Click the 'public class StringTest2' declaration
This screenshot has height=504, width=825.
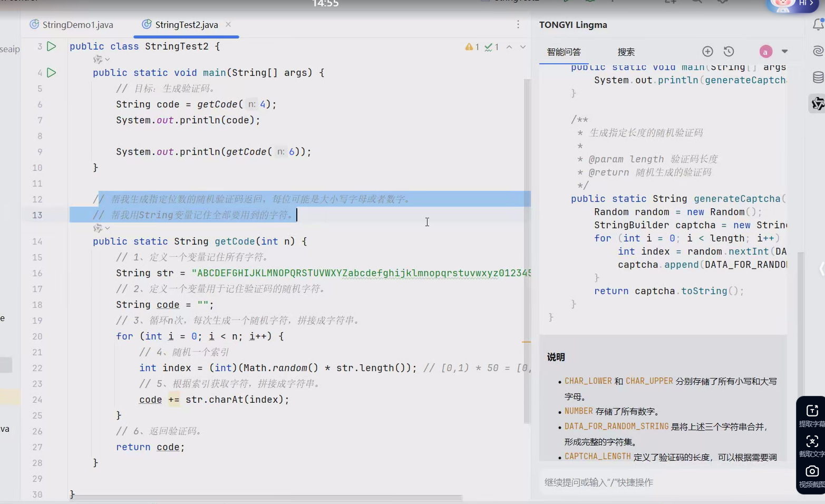pyautogui.click(x=144, y=46)
